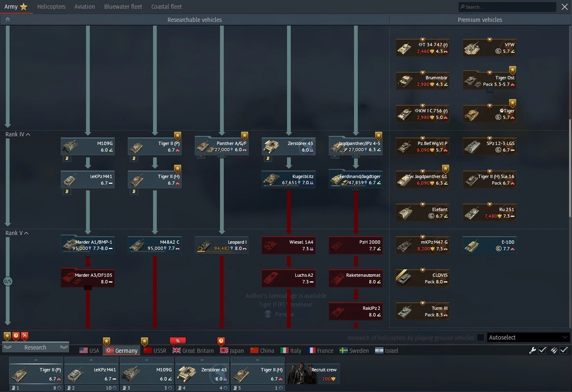Select the Leopard I tank in research tree
This screenshot has width=572, height=392.
tap(222, 245)
